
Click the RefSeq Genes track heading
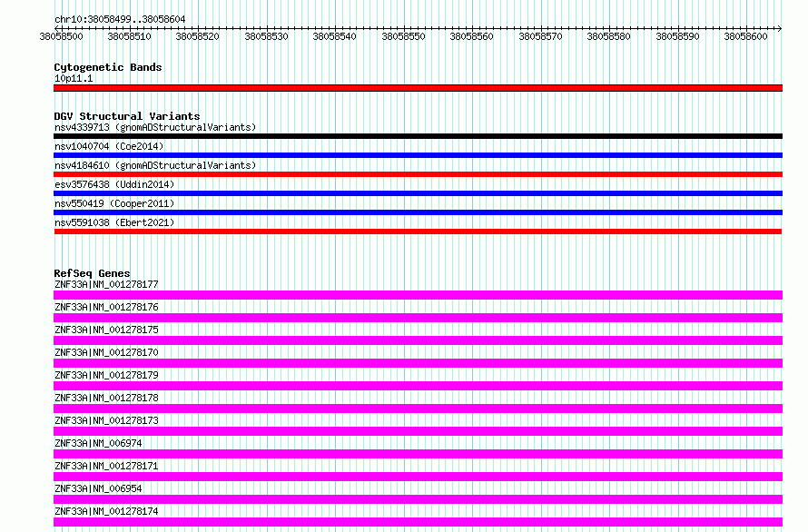click(x=92, y=273)
